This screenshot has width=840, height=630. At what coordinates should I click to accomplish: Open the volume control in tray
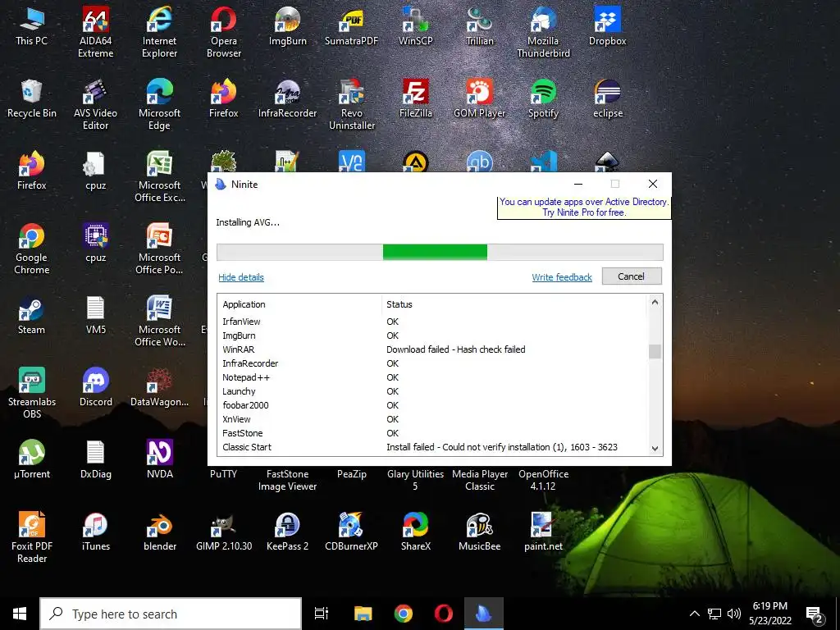click(734, 614)
